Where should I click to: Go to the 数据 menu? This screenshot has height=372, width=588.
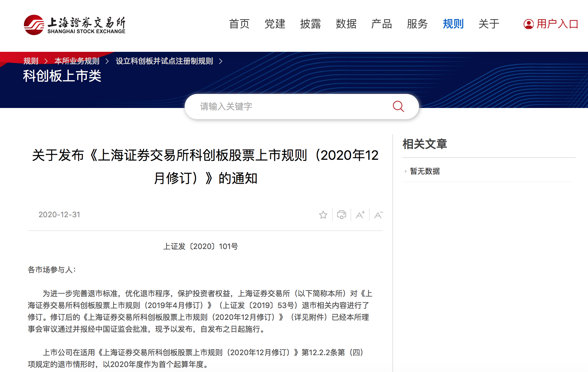coord(346,24)
